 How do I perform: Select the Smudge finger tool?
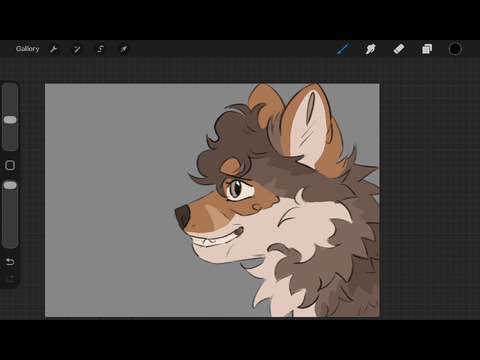point(371,49)
